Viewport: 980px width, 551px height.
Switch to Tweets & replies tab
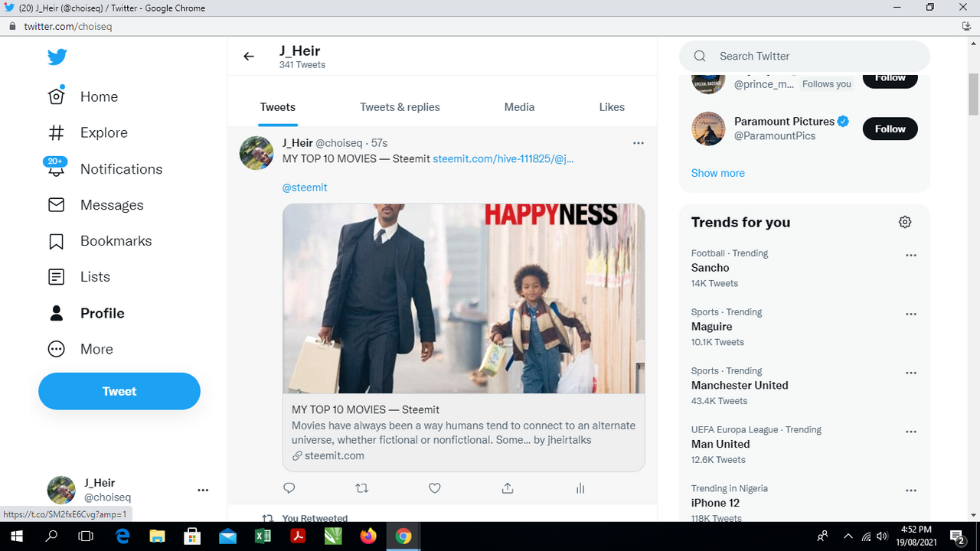pyautogui.click(x=400, y=107)
